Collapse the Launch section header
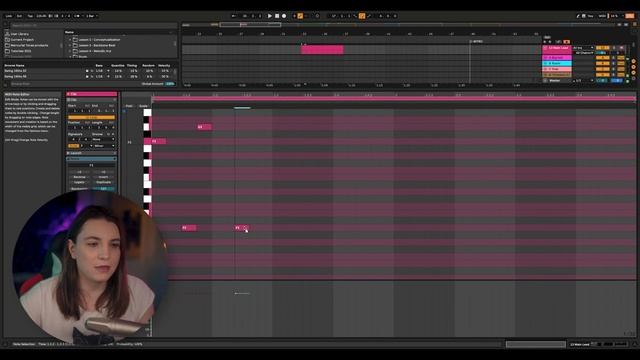 (x=91, y=153)
